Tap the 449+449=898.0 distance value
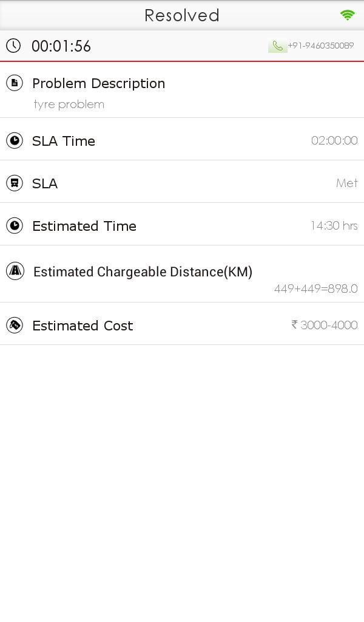Screen dimensions: 364x622 (x=315, y=289)
